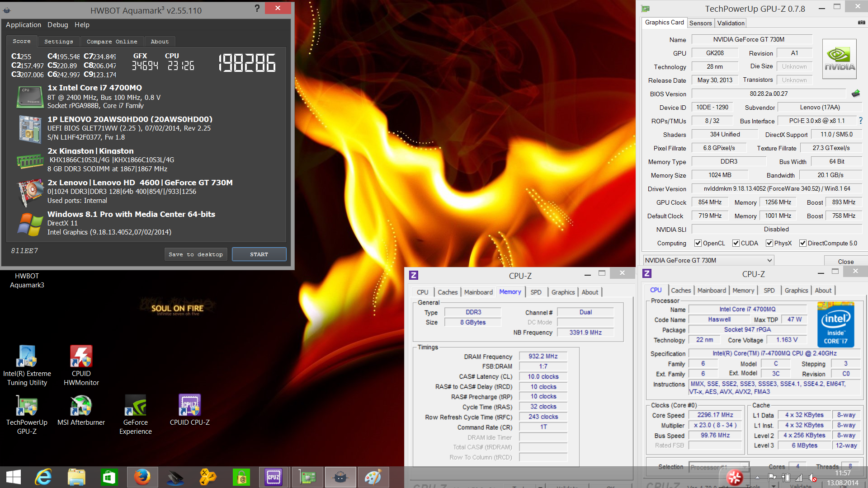
Task: Switch to the Compare Online tab in Aquamark
Action: click(112, 42)
